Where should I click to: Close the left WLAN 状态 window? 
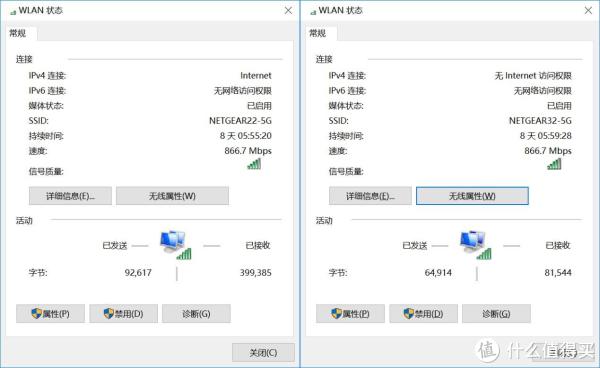288,10
